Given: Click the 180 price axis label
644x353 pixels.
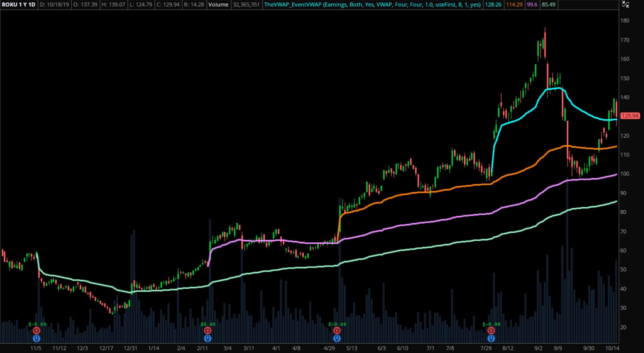Looking at the screenshot, I should (x=625, y=21).
